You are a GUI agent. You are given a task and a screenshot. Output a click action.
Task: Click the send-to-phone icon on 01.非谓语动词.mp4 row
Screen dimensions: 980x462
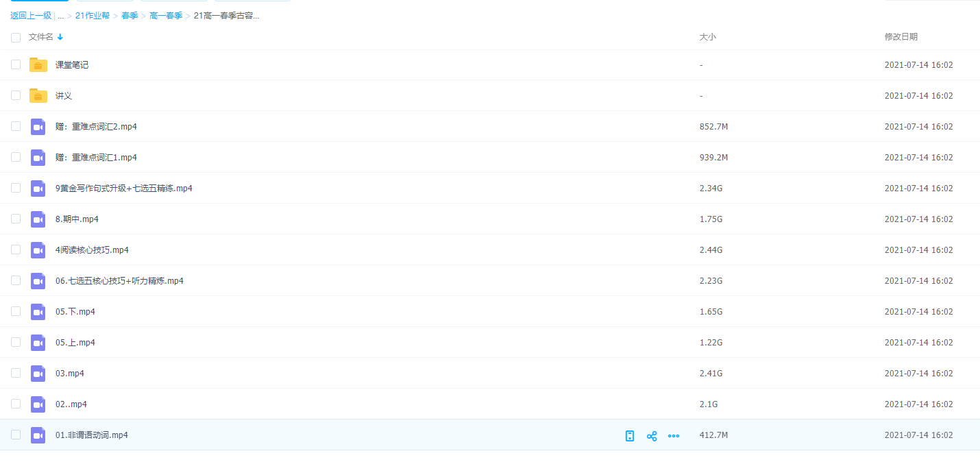[630, 436]
